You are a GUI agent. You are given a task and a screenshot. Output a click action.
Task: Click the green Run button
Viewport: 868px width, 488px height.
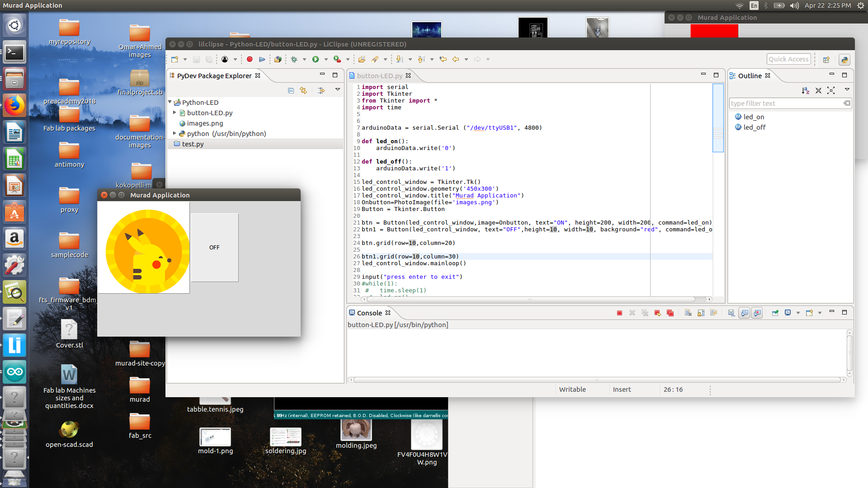point(316,59)
